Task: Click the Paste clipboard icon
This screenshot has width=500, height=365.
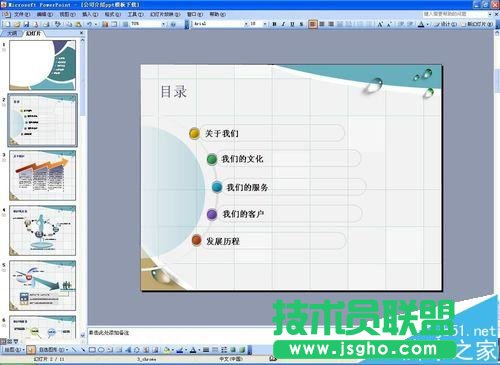Action: click(x=78, y=24)
